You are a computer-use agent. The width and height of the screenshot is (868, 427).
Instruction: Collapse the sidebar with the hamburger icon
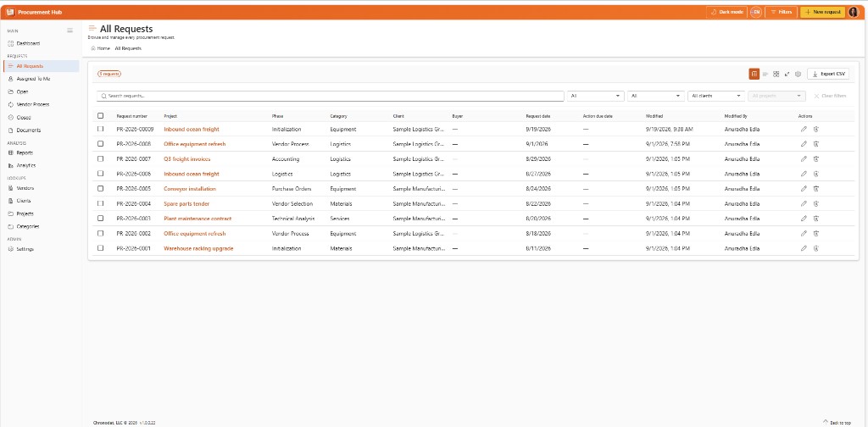(70, 30)
